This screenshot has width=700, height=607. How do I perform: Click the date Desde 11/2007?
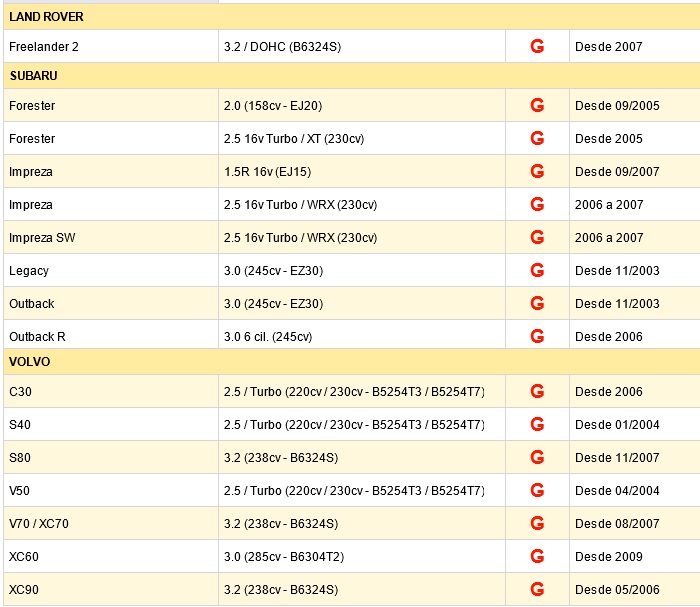[x=617, y=457]
